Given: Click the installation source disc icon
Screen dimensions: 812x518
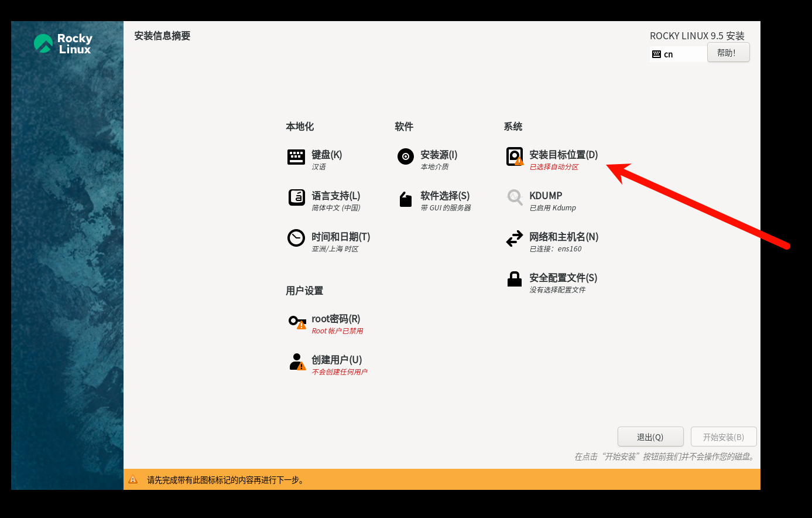Looking at the screenshot, I should (x=406, y=156).
